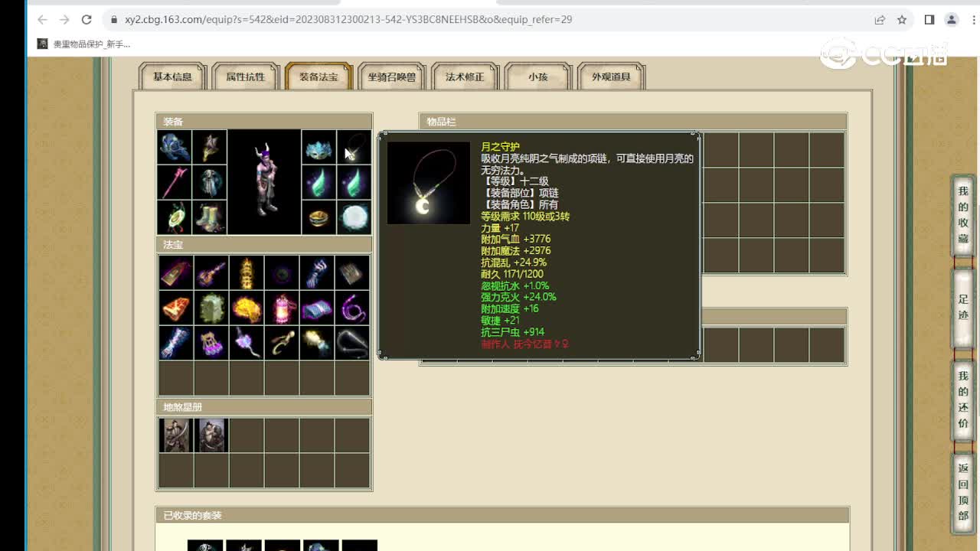Click the golden cloud treasure icon
This screenshot has width=980, height=551.
(247, 308)
